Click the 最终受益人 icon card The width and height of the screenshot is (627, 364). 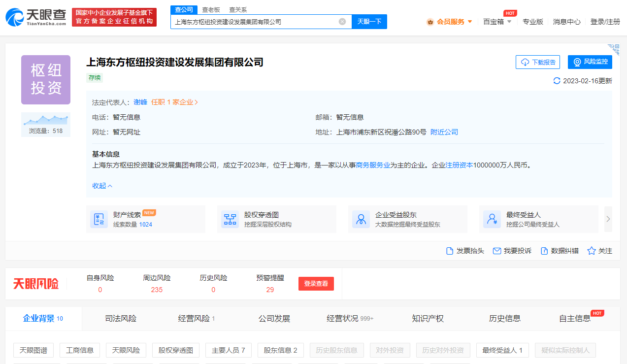coord(492,219)
